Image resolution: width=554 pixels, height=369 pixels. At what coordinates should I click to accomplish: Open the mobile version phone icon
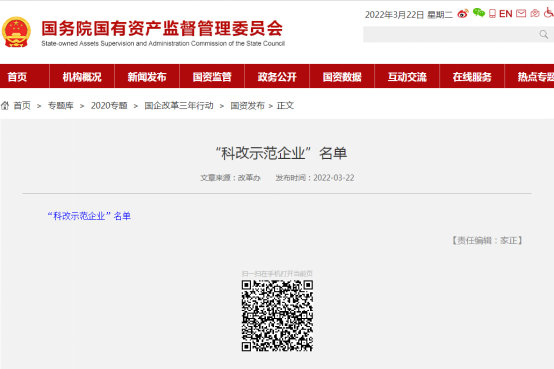pyautogui.click(x=492, y=13)
